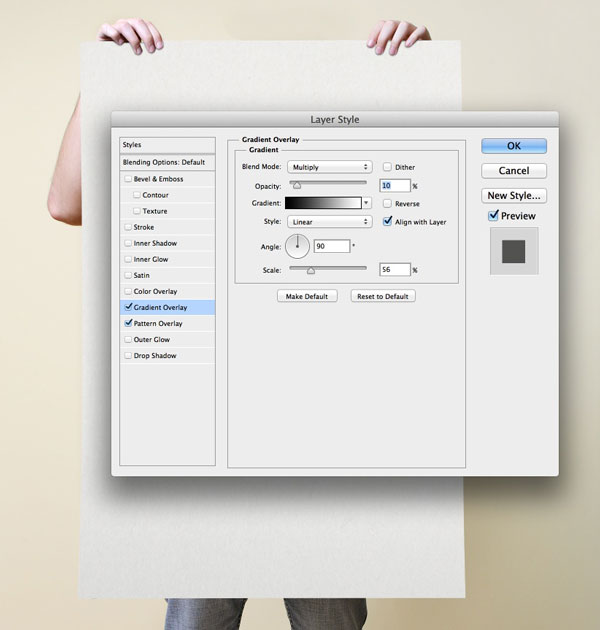Select the Drop Shadow label row
This screenshot has width=600, height=630.
click(167, 356)
